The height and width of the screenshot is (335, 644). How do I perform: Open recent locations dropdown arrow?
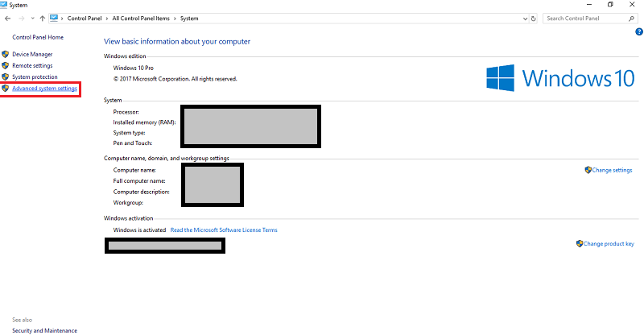click(32, 19)
